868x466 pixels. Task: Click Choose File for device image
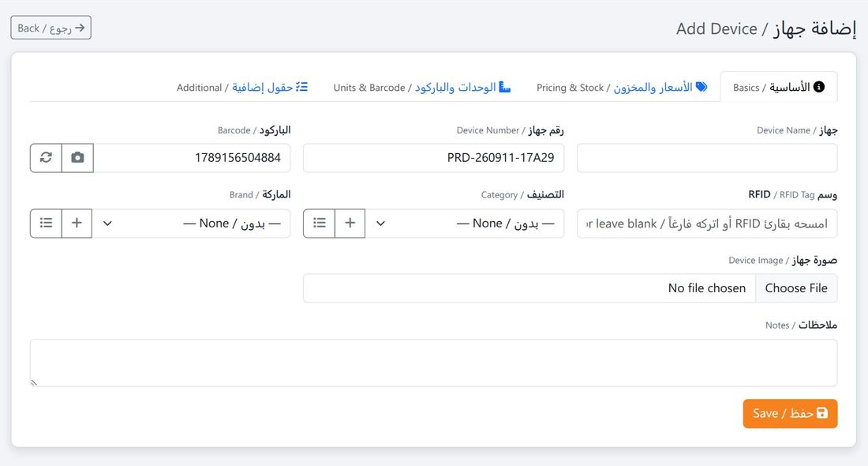tap(796, 288)
